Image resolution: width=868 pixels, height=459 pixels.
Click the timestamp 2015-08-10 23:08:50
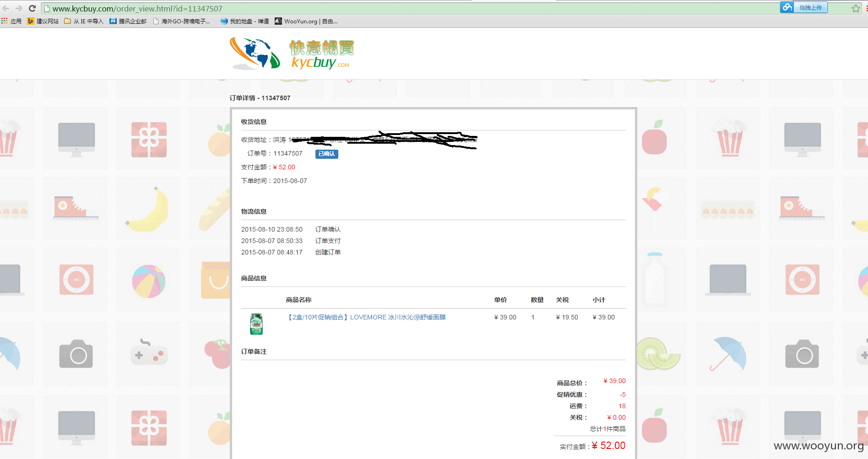(x=272, y=229)
